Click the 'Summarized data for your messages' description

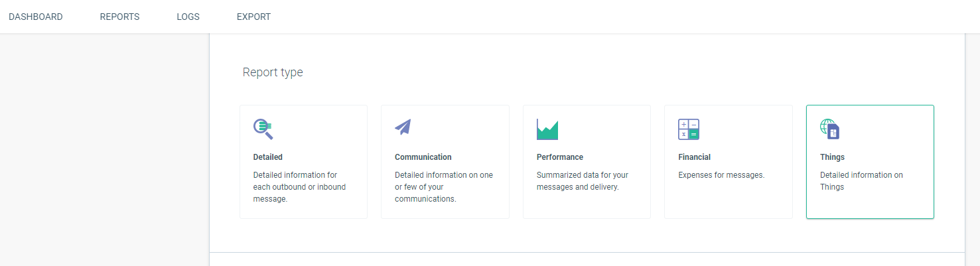click(x=583, y=181)
